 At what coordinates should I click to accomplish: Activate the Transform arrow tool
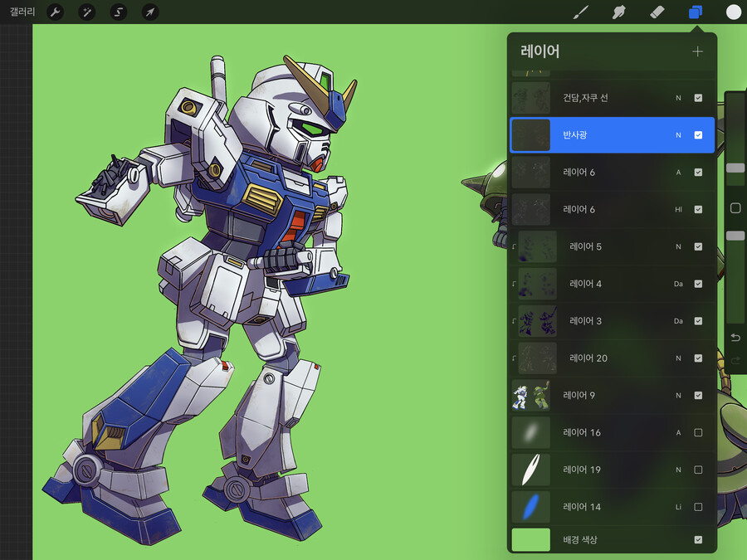coord(150,12)
